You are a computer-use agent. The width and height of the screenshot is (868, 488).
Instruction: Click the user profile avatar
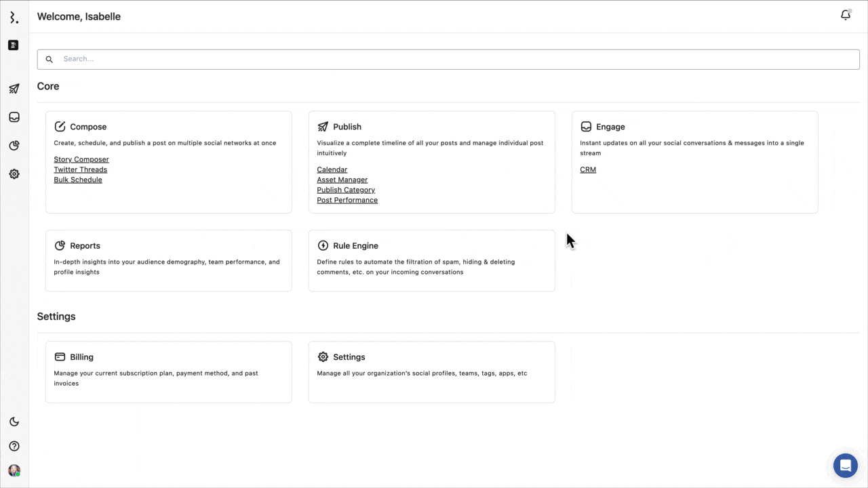click(14, 470)
